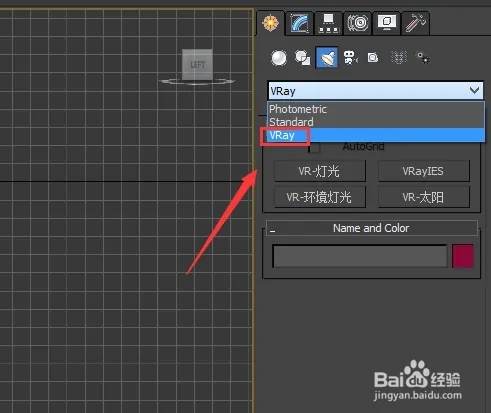Screen dimensions: 491x413
Task: Select the Lights category icon
Action: click(x=327, y=57)
